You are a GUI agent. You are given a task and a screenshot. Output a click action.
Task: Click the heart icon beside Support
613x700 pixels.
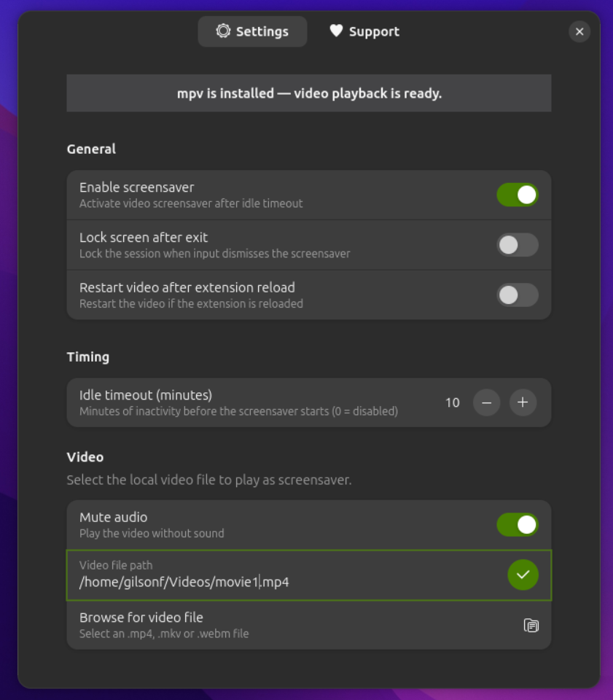336,31
